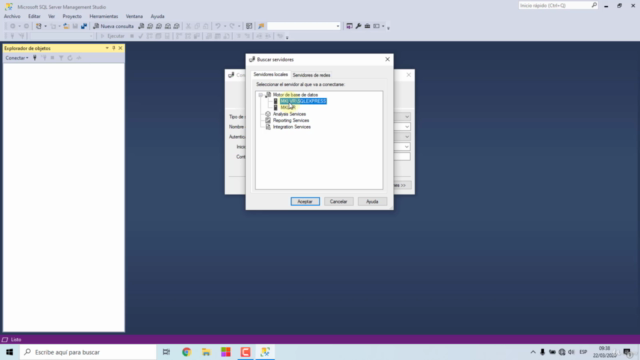Open the login dropdown in Conectar dialog
Image resolution: width=640 pixels, height=360 pixels.
pos(407,147)
